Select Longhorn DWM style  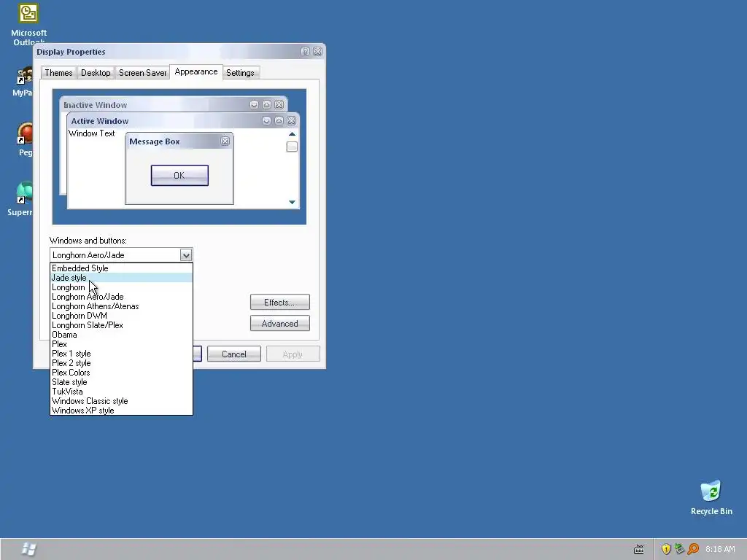click(x=121, y=316)
